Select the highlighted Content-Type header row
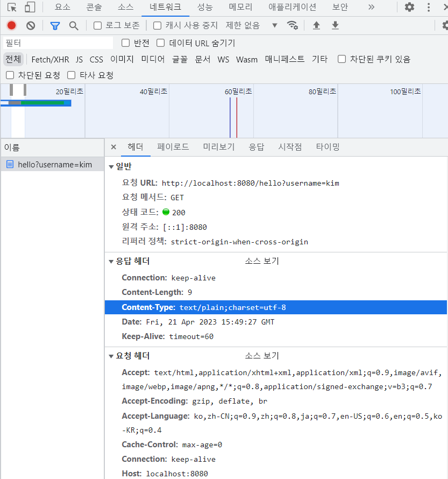The image size is (448, 479). point(276,307)
